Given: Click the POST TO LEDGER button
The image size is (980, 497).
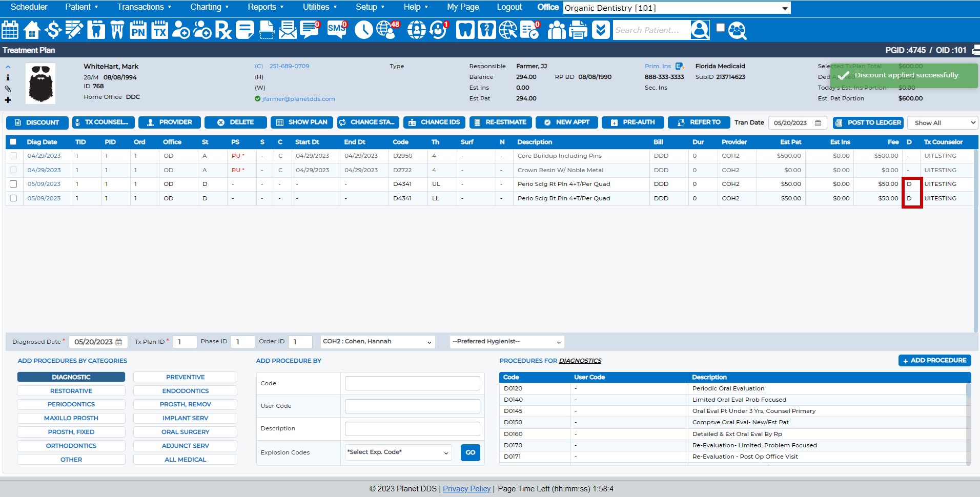Looking at the screenshot, I should point(868,122).
